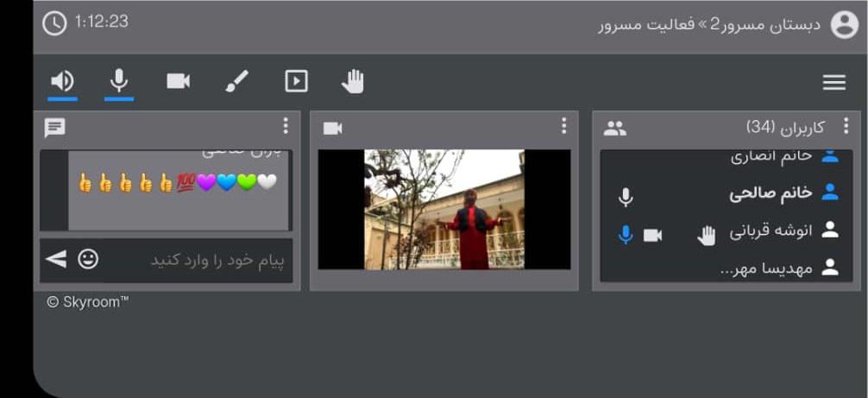
Task: Click the users panel people icon
Action: [x=615, y=129]
